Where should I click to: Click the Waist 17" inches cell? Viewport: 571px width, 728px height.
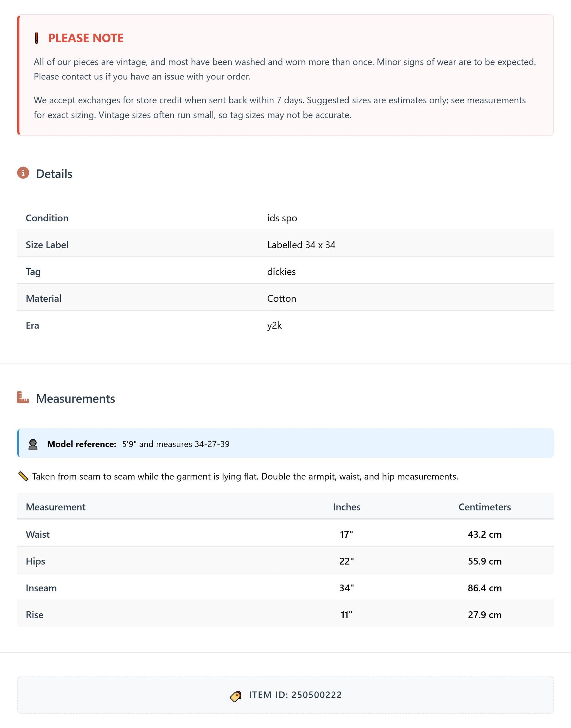click(x=346, y=534)
